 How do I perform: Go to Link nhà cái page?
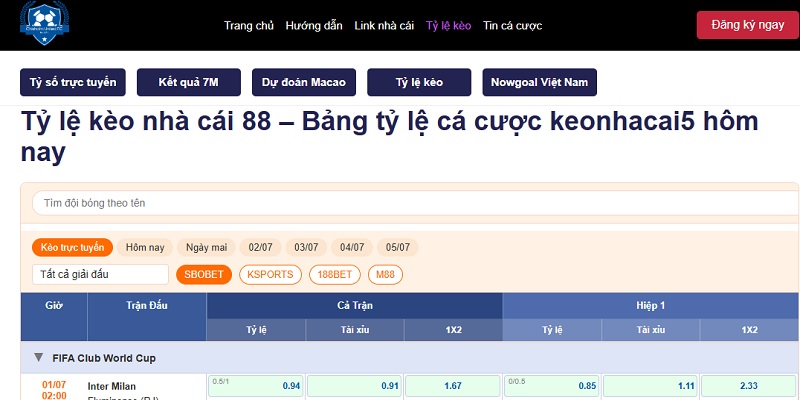(384, 26)
